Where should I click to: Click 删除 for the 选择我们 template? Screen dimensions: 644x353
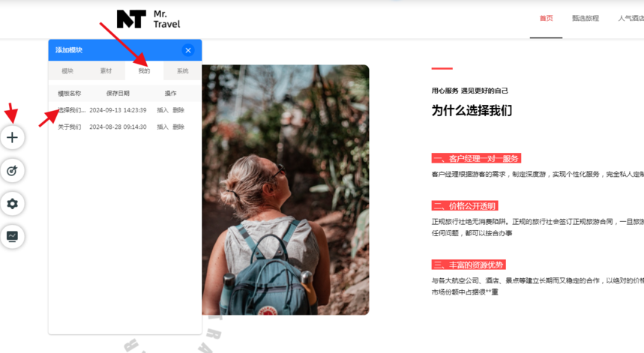178,110
